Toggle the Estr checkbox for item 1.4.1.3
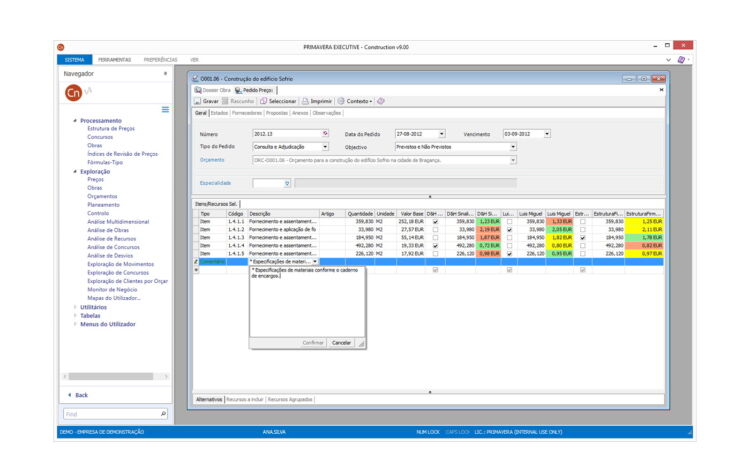The image size is (750, 460). 583,237
